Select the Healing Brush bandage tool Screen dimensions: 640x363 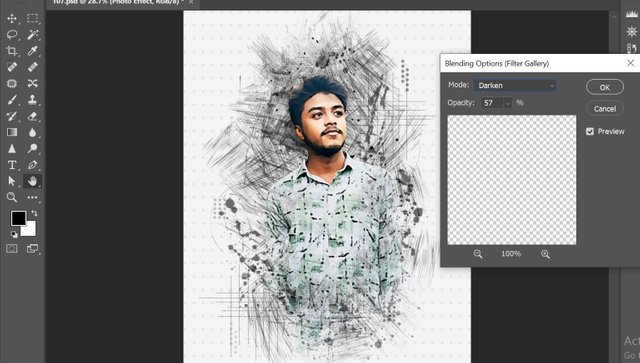pyautogui.click(x=33, y=67)
